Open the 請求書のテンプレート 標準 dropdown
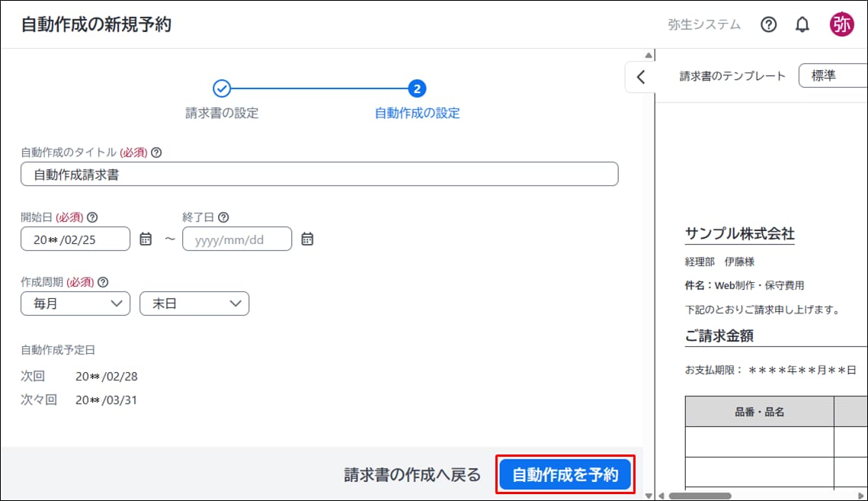The width and height of the screenshot is (868, 501). [x=831, y=76]
